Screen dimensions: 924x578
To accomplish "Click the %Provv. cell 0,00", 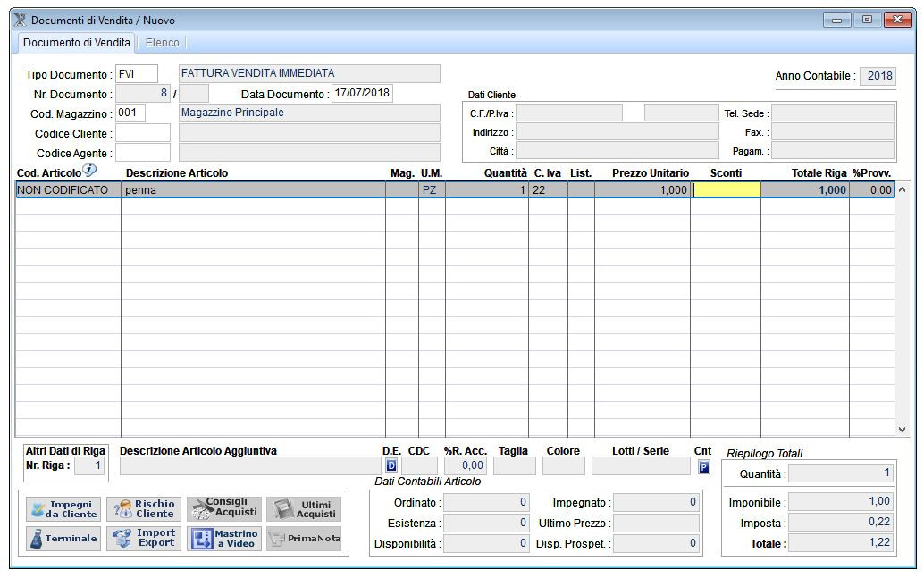I will 872,189.
